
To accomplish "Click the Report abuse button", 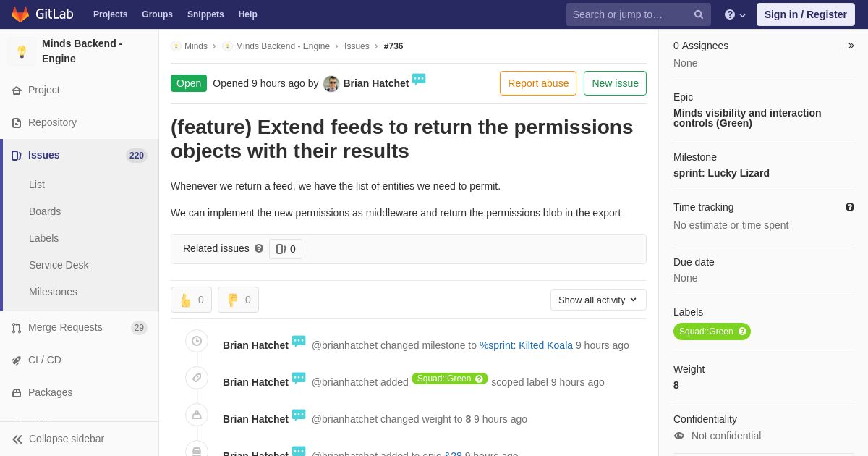I will (x=538, y=83).
